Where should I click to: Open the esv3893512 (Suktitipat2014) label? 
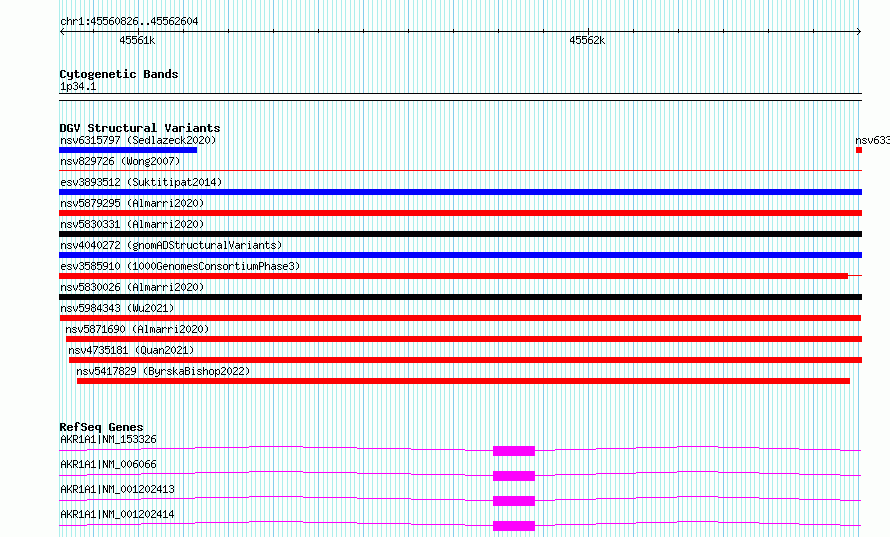tap(141, 182)
